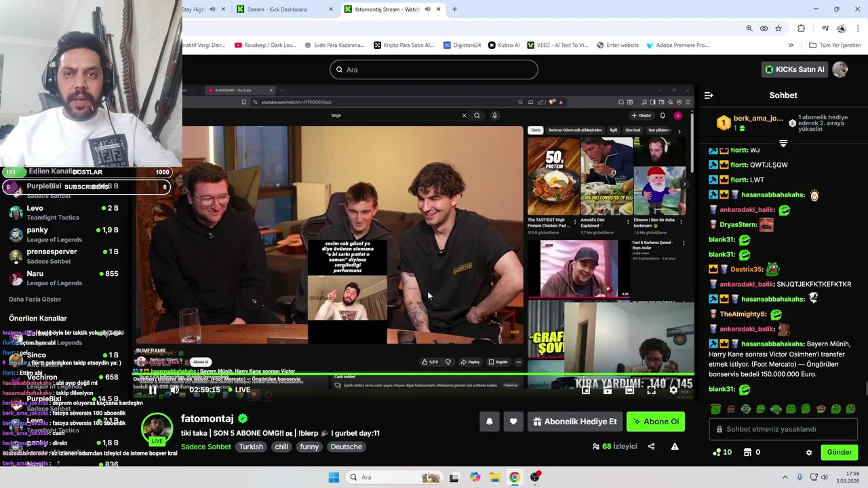
Task: Open Chrome from the taskbar
Action: pyautogui.click(x=515, y=477)
